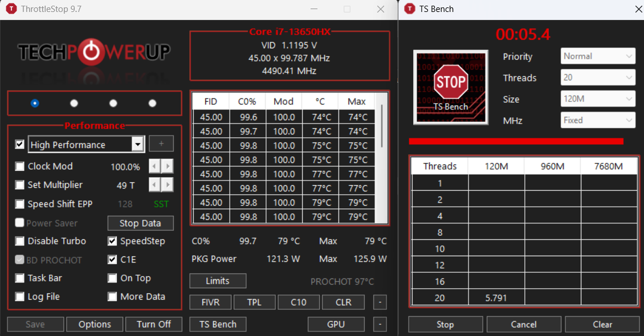Click the FID column header
Image resolution: width=644 pixels, height=336 pixels.
[x=211, y=101]
